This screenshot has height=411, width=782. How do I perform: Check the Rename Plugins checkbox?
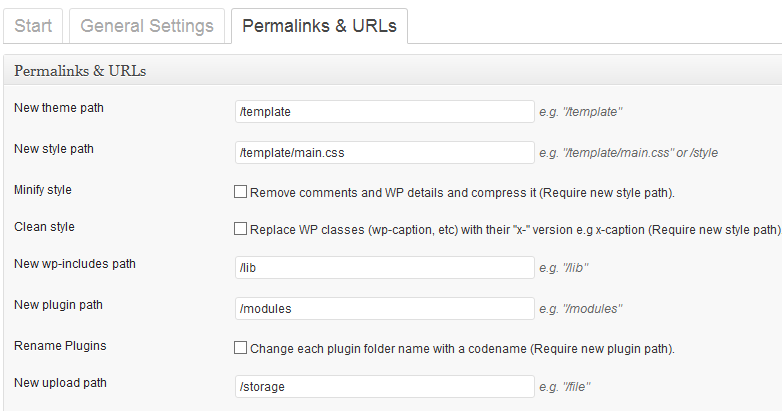(240, 348)
